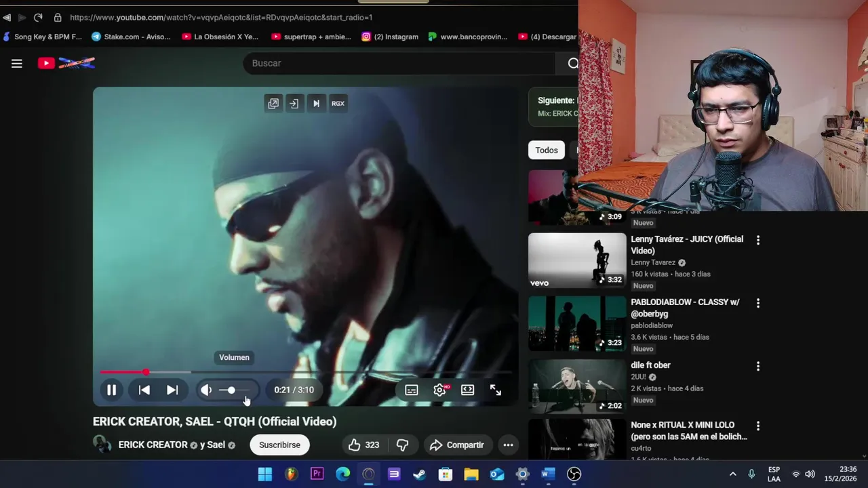
Task: Enter fullscreen mode
Action: [x=496, y=390]
